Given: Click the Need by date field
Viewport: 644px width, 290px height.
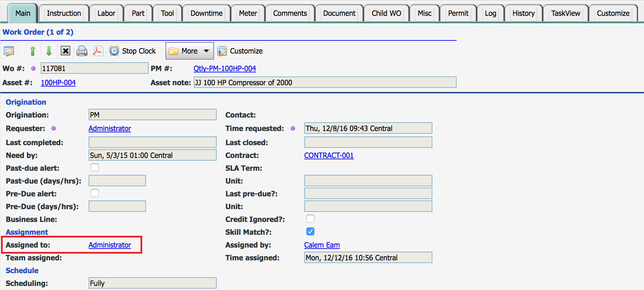Looking at the screenshot, I should tap(153, 155).
